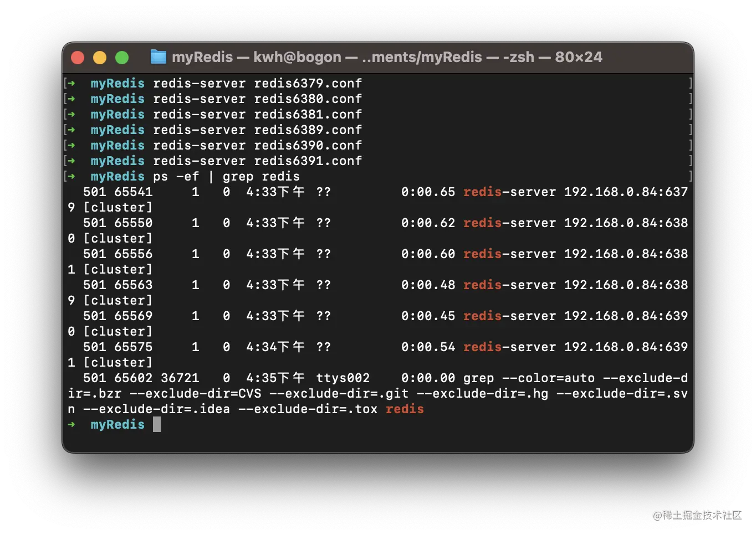Click the redis6391.conf command text

(x=308, y=161)
